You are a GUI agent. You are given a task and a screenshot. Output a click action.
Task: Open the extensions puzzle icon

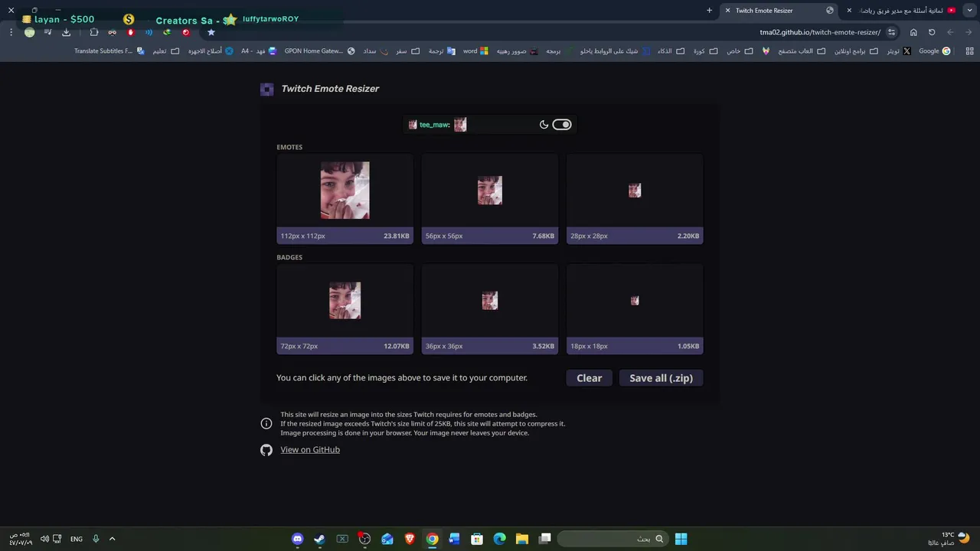pyautogui.click(x=93, y=32)
